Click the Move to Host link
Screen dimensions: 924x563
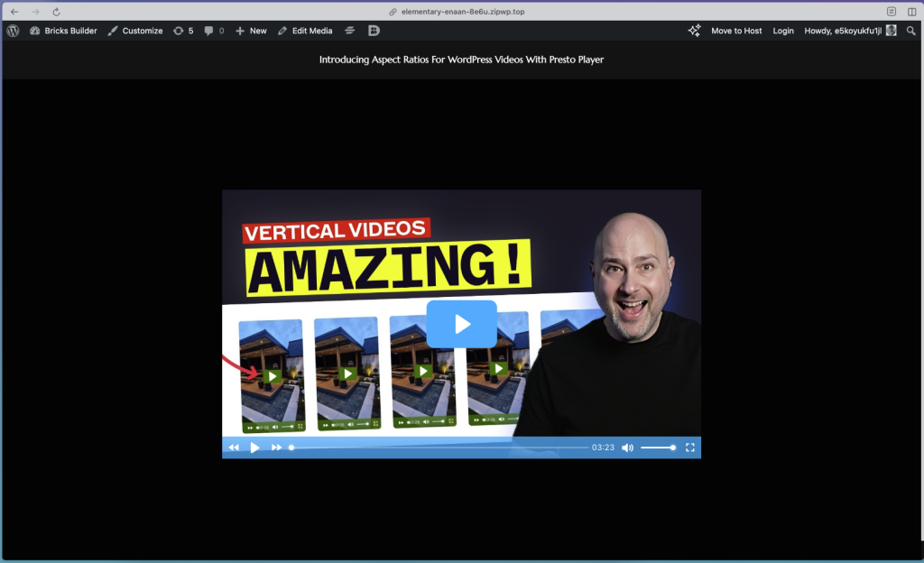pos(736,31)
